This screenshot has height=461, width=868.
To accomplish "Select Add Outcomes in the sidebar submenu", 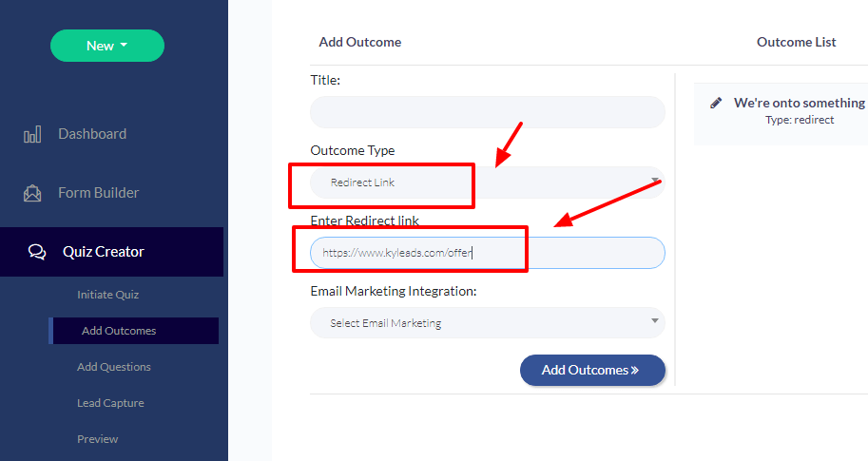I will point(119,331).
